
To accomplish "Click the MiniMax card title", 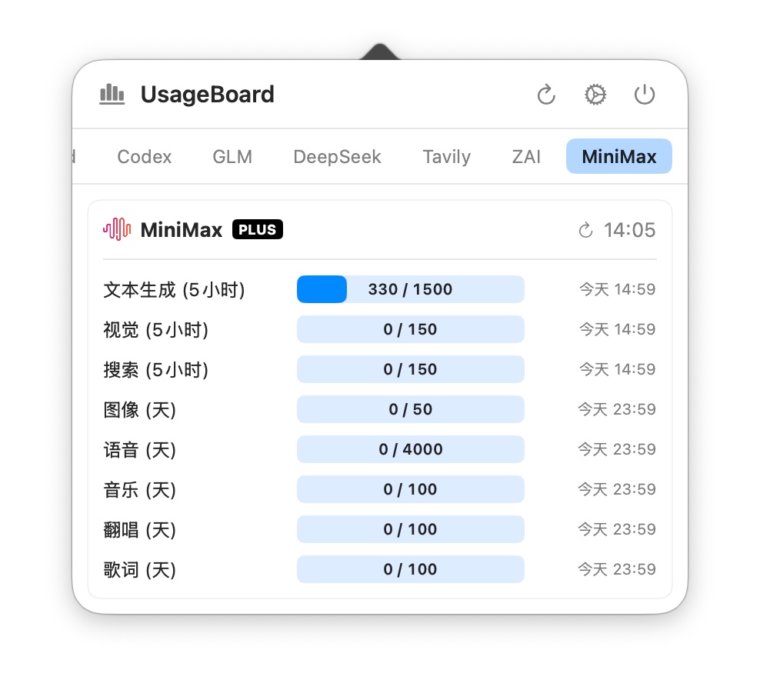I will (x=182, y=230).
